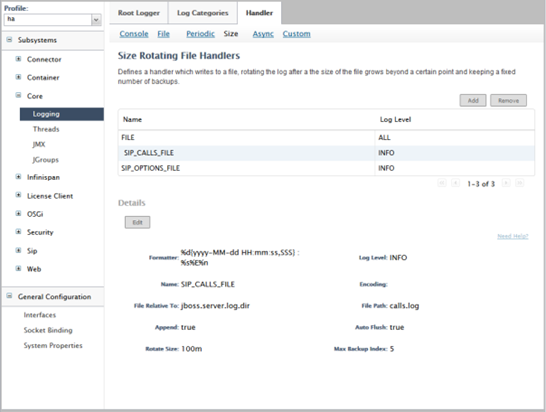Collapse the Core subsystem node
Image resolution: width=546 pixels, height=412 pixels.
coord(18,95)
